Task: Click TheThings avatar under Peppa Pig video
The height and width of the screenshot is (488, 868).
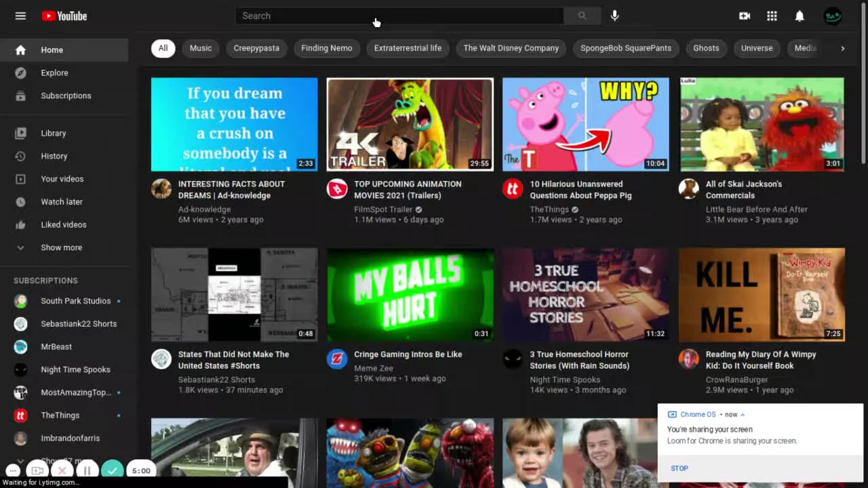Action: 513,189
